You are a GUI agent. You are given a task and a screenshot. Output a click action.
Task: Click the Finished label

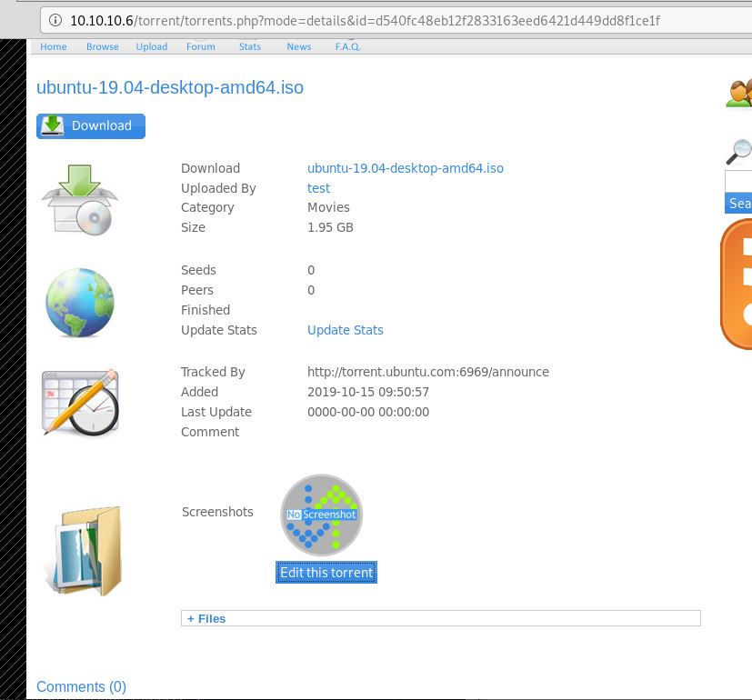coord(206,310)
